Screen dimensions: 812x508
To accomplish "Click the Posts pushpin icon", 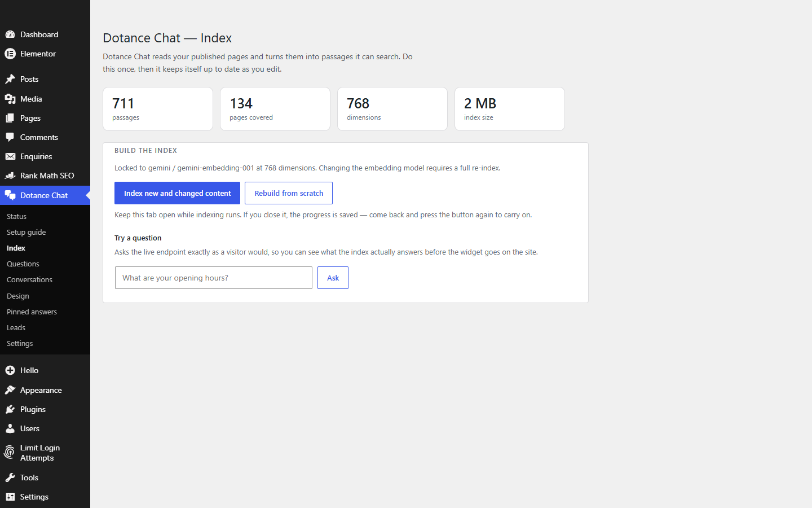I will tap(10, 79).
